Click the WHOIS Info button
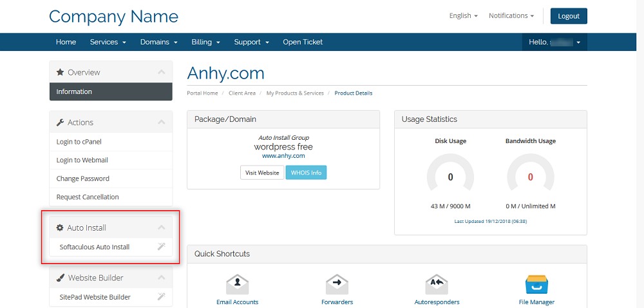This screenshot has height=308, width=644. 306,173
